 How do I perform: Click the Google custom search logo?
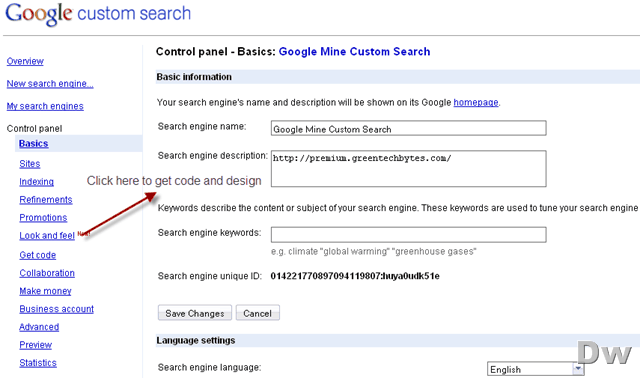pos(98,14)
